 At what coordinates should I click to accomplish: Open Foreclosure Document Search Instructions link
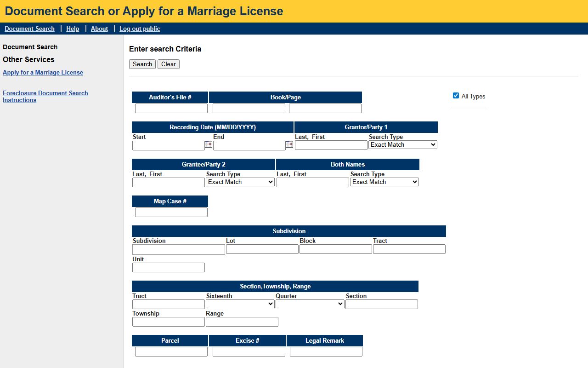coord(45,97)
